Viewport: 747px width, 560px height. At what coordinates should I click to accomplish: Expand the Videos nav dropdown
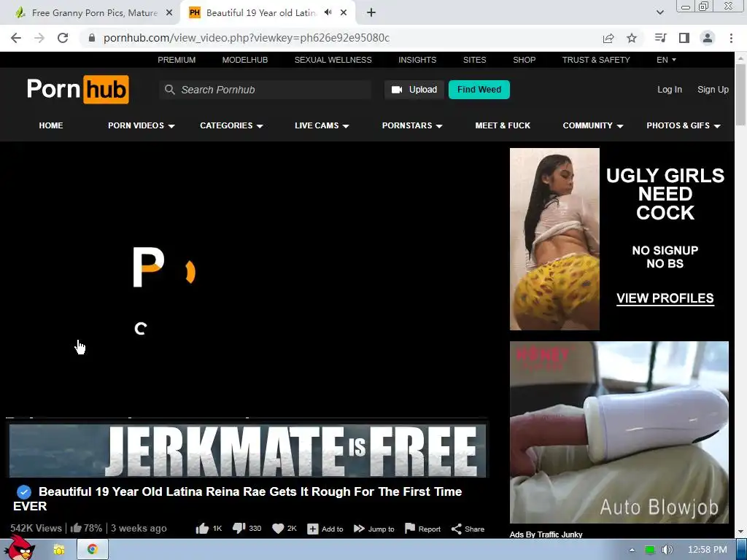click(141, 125)
